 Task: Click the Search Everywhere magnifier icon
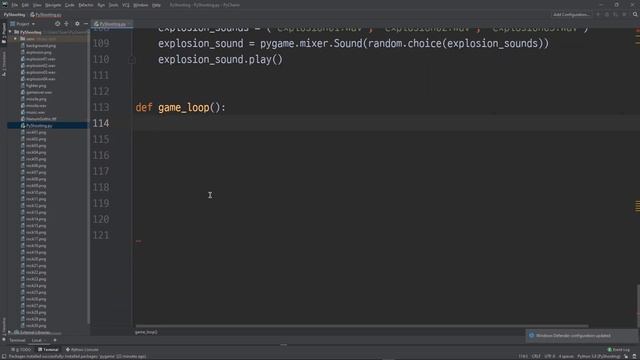click(635, 15)
